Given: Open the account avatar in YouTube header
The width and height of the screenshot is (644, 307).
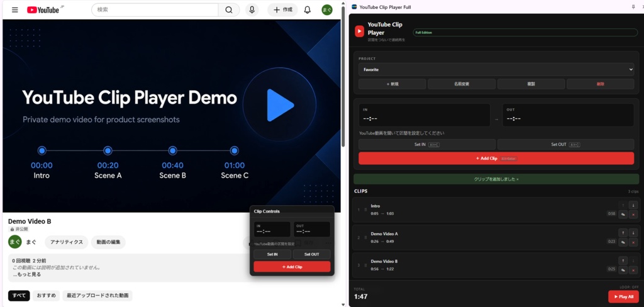Looking at the screenshot, I should (327, 10).
